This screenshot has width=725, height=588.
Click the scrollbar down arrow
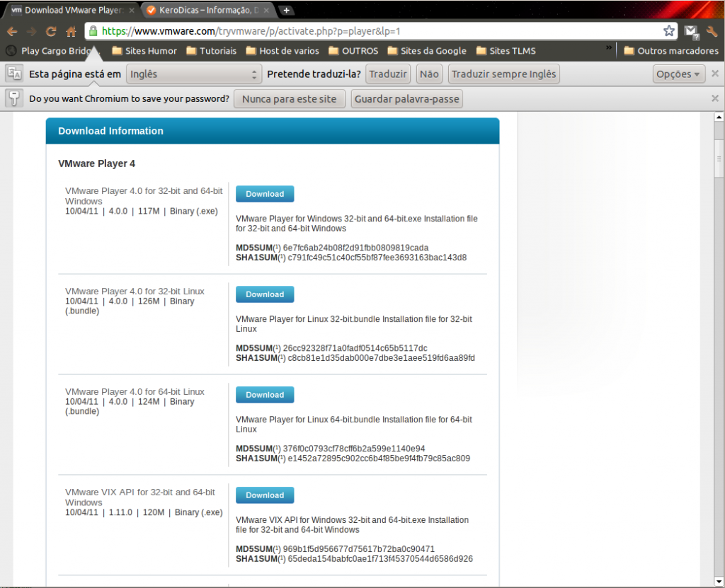coord(719,582)
